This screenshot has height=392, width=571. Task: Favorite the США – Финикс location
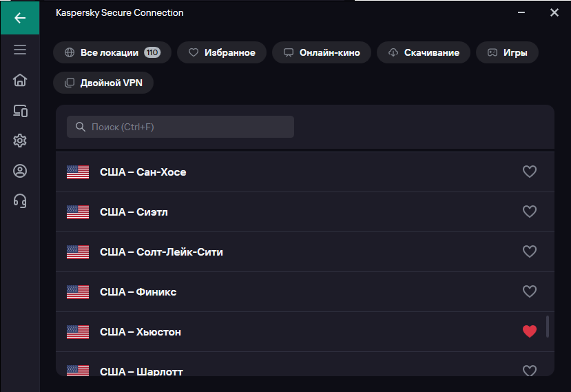(x=530, y=291)
